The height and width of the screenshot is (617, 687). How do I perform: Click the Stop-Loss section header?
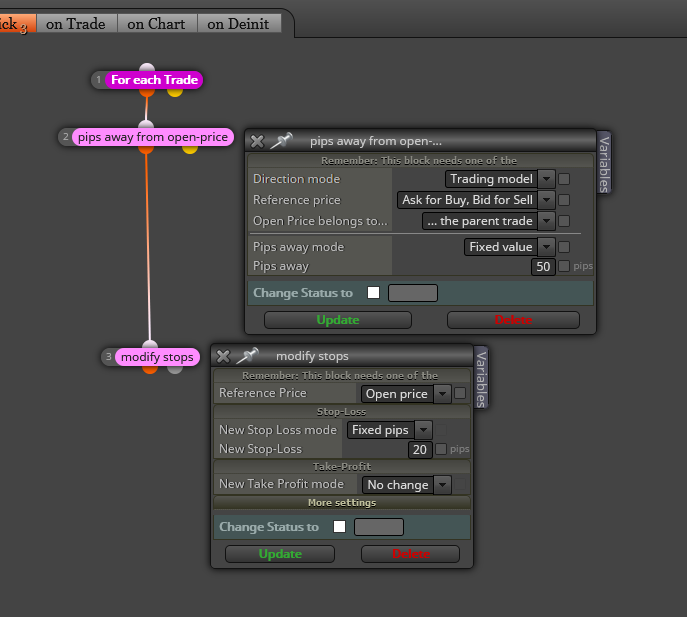click(x=342, y=412)
